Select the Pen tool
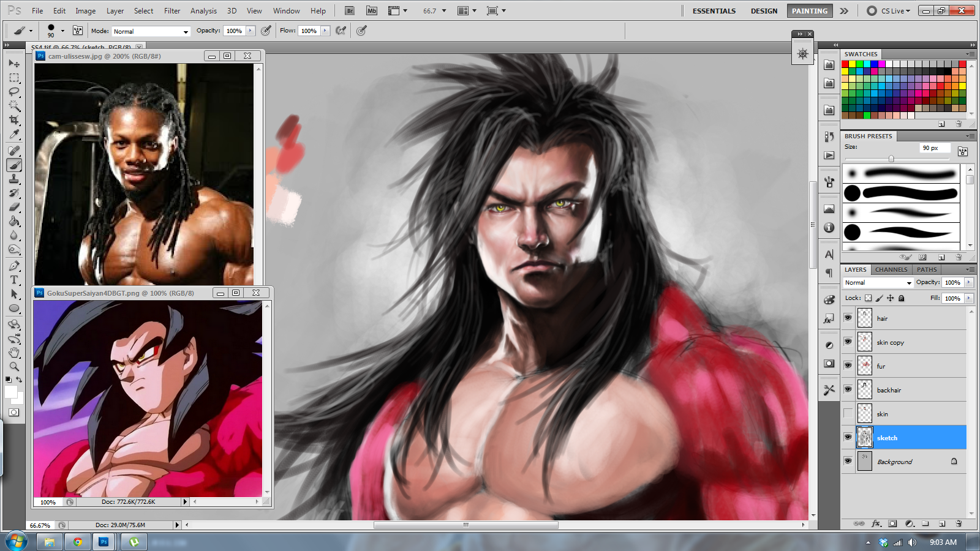 click(14, 266)
